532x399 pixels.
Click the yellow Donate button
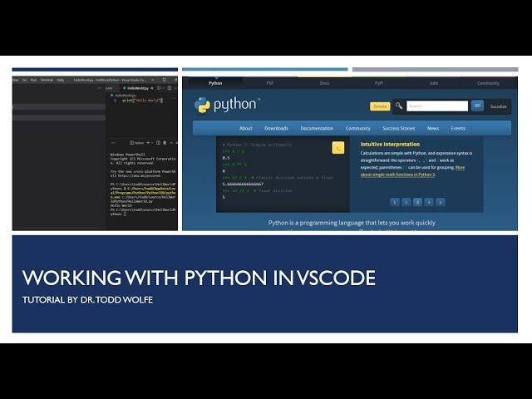click(380, 106)
